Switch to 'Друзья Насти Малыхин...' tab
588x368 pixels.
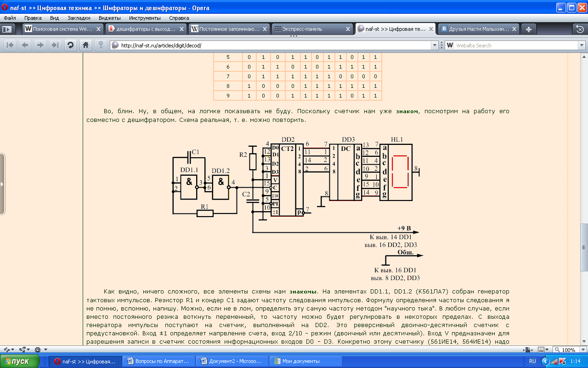pos(479,29)
